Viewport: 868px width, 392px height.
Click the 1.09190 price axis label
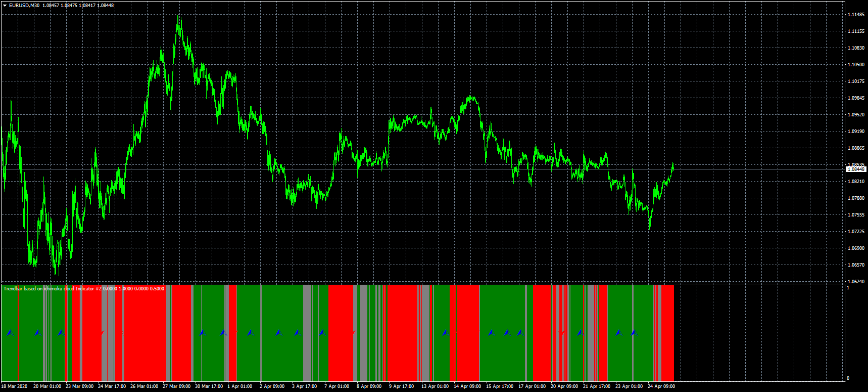point(856,132)
